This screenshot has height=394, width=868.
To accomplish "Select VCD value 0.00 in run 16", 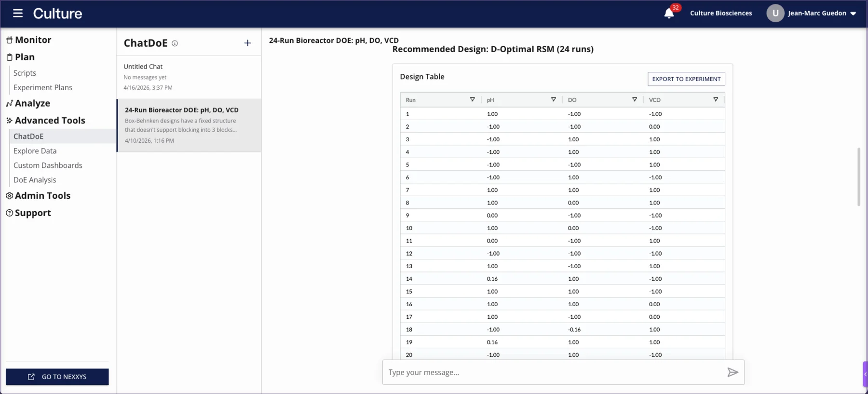I will click(x=654, y=304).
